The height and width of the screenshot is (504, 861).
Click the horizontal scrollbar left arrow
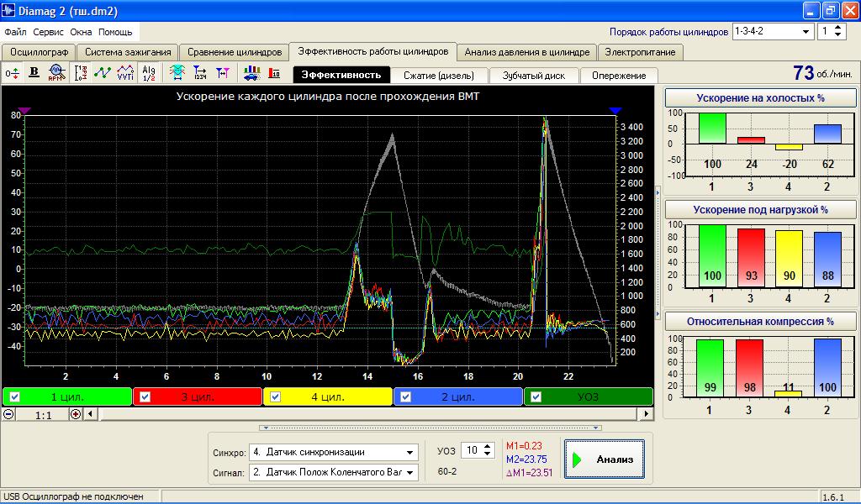[x=91, y=414]
